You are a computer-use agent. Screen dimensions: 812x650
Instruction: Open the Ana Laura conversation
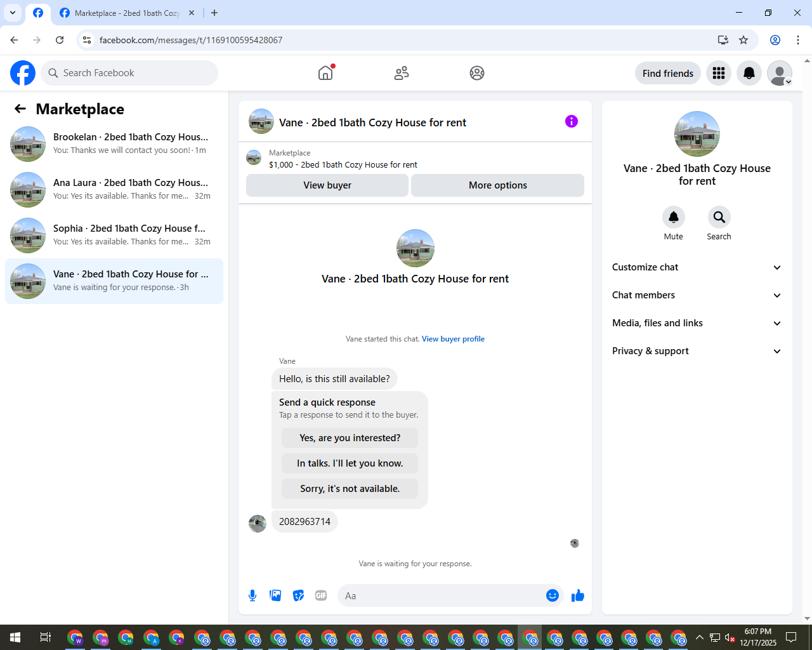tap(114, 190)
